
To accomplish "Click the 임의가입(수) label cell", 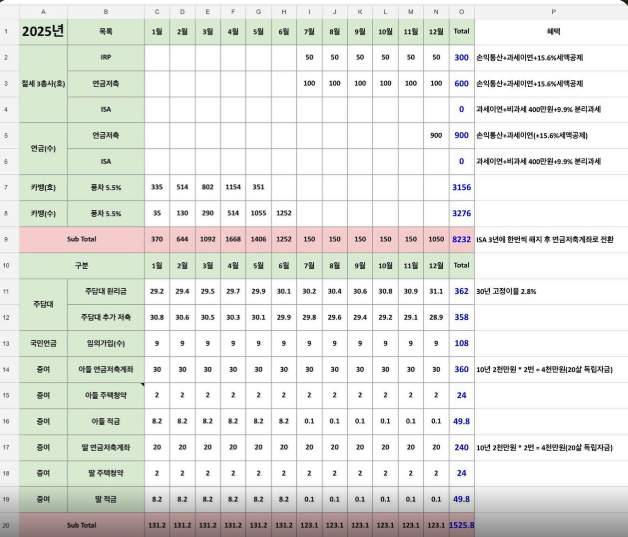I will coord(106,343).
